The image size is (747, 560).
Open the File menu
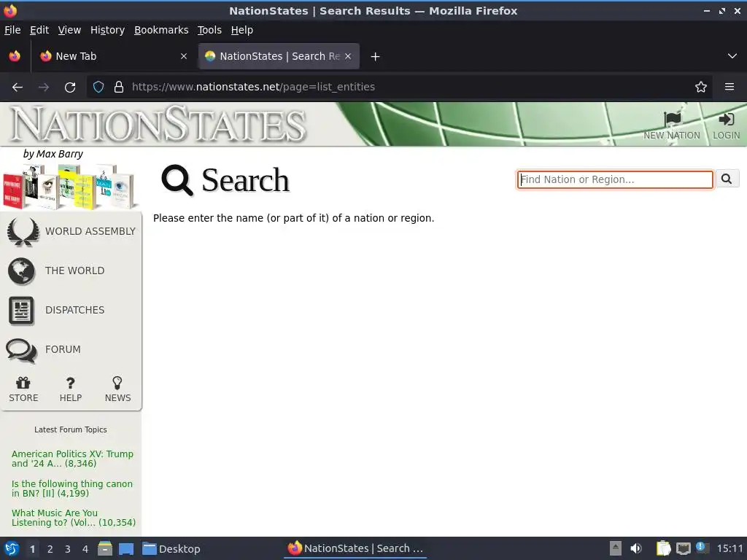coord(12,30)
